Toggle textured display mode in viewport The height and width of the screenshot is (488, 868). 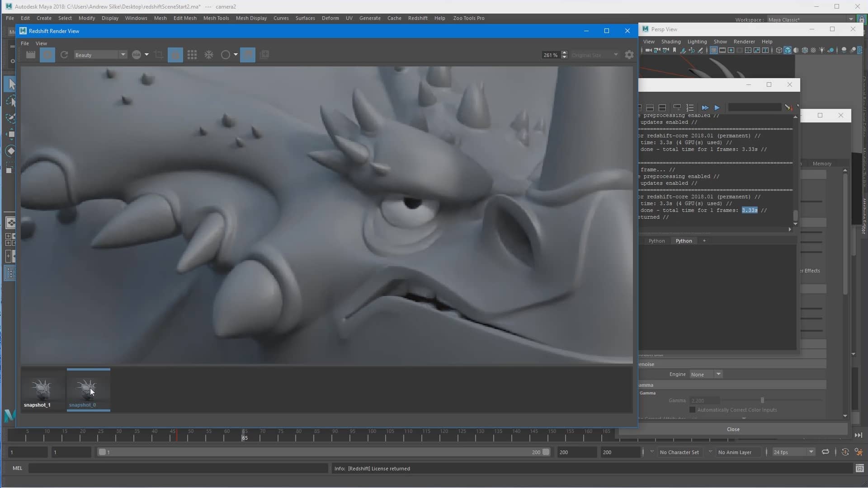pos(805,50)
